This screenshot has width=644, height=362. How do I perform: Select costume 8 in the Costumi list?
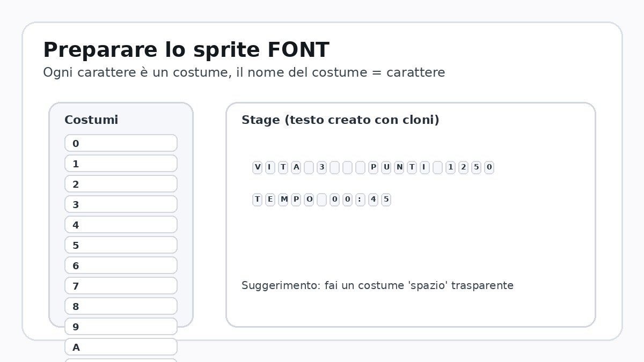pyautogui.click(x=121, y=306)
